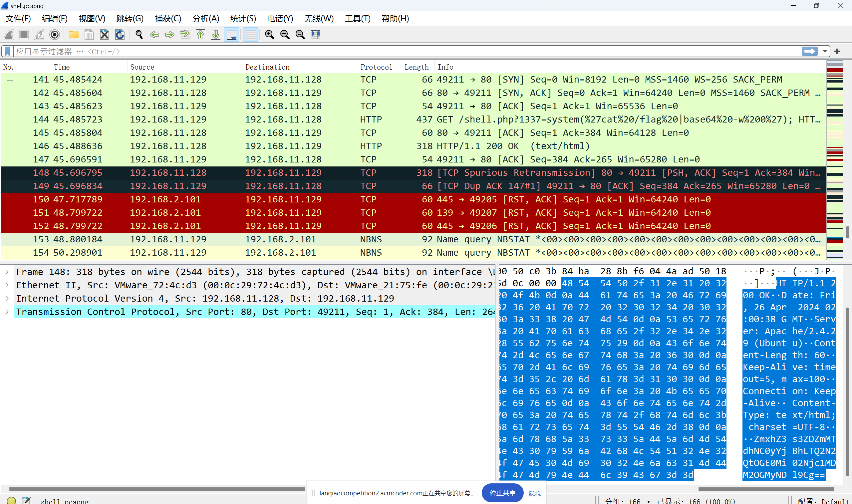Open the 文件(F) menu
Viewport: 852px width, 504px height.
[x=18, y=18]
